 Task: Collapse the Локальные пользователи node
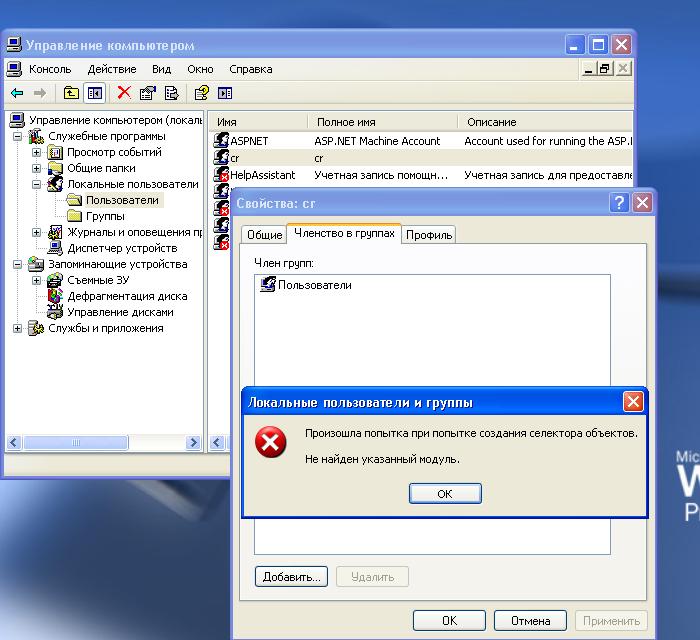37,184
